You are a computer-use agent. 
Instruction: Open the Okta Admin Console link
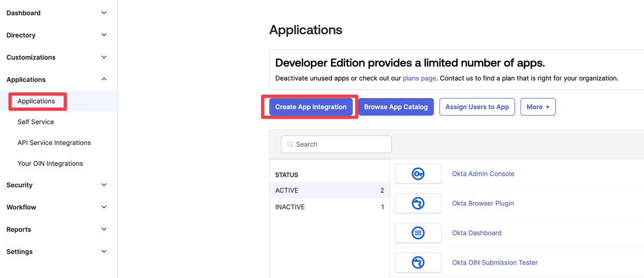(483, 174)
